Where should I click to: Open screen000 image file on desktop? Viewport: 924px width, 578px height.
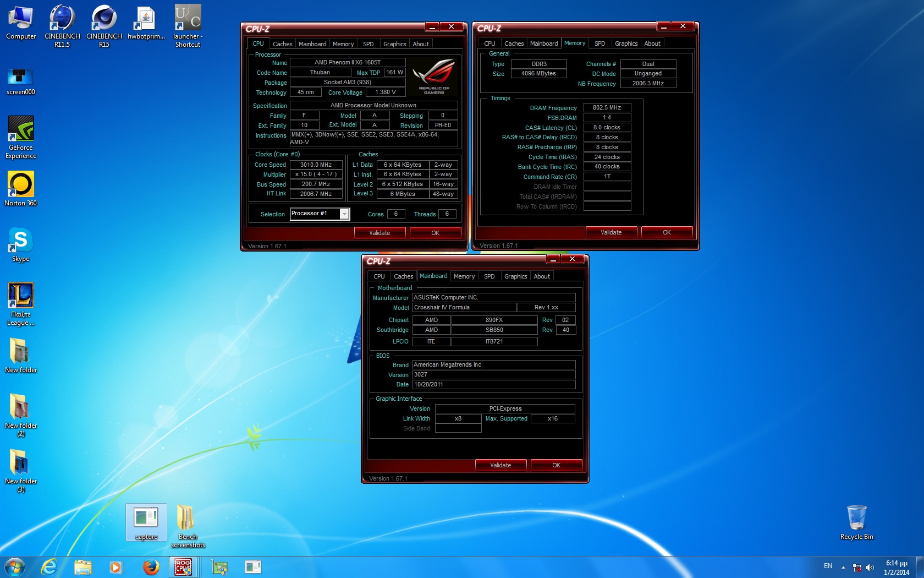click(21, 81)
